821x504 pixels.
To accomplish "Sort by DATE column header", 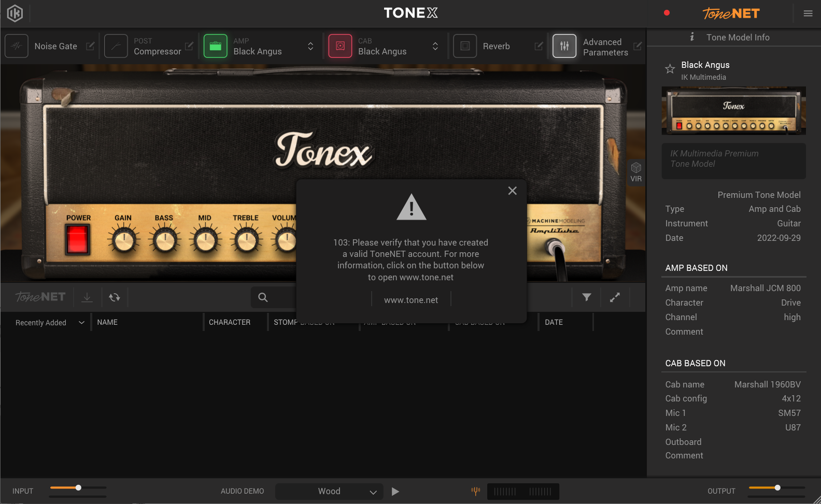I will click(554, 322).
